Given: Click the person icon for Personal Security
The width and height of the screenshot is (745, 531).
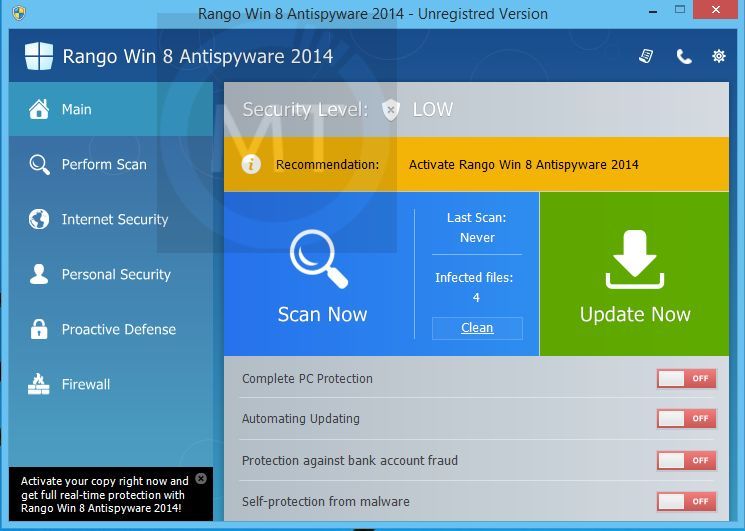Looking at the screenshot, I should [x=39, y=274].
